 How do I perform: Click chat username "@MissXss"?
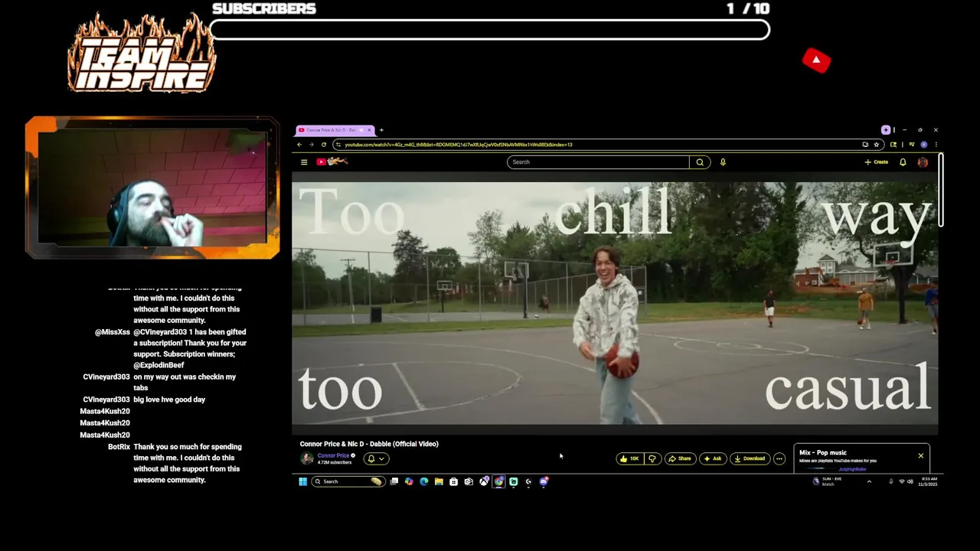(113, 332)
